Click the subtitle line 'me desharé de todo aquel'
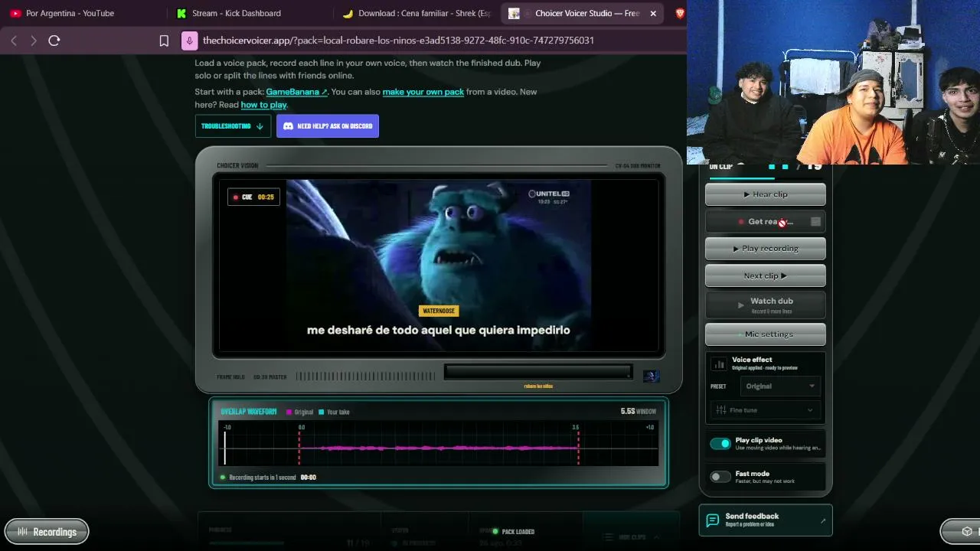Viewport: 980px width, 551px height. pos(439,331)
